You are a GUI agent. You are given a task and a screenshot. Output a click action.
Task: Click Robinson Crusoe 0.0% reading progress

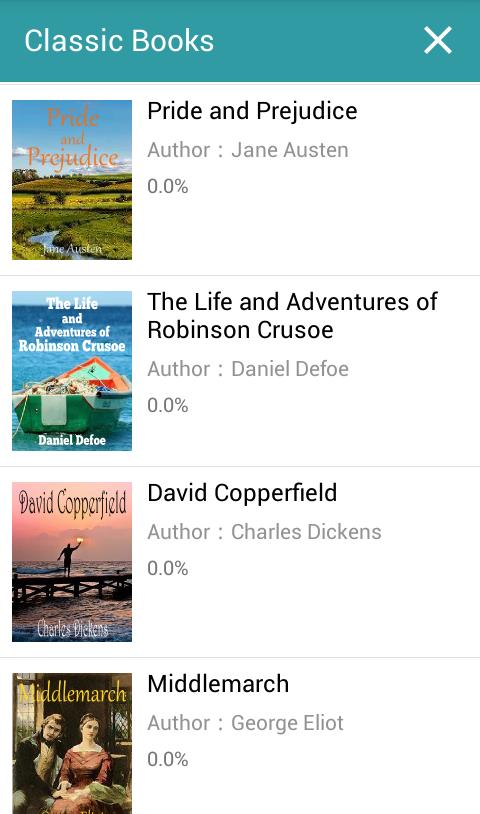coord(168,405)
